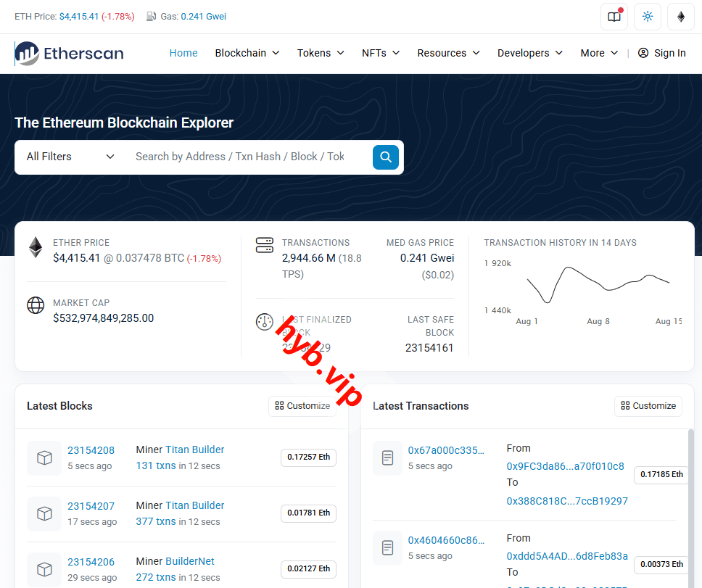Screen dimensions: 702x588
Task: Click the document icon beside transaction 0x67a000c335
Action: [x=387, y=457]
